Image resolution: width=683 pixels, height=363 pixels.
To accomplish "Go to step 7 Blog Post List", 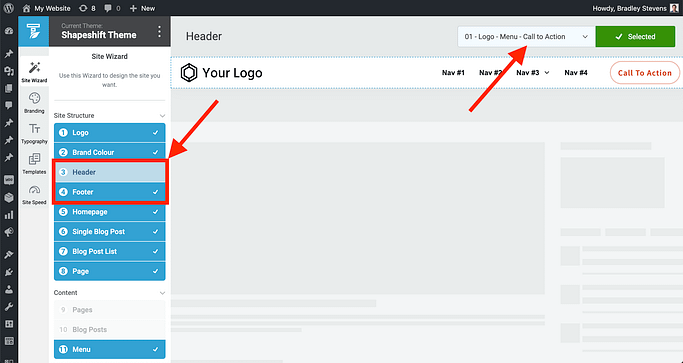I will [x=109, y=251].
